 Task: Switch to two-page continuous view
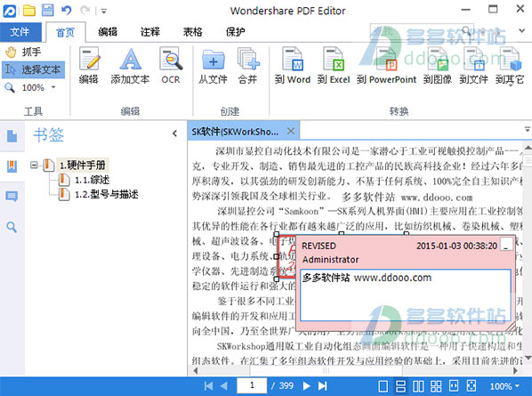pyautogui.click(x=436, y=386)
